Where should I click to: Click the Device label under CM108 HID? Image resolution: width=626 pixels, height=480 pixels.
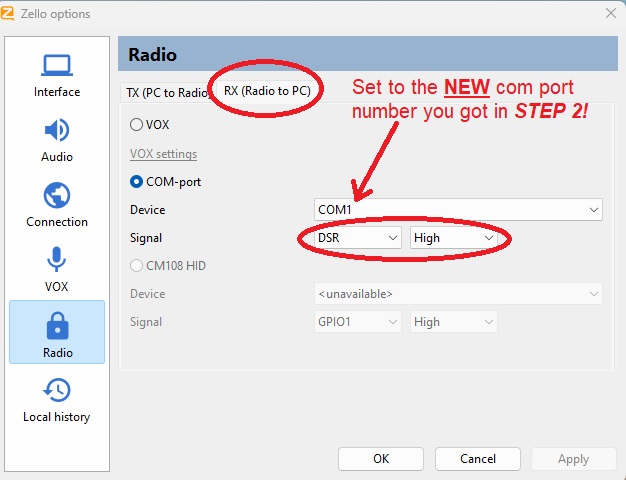[x=147, y=294]
